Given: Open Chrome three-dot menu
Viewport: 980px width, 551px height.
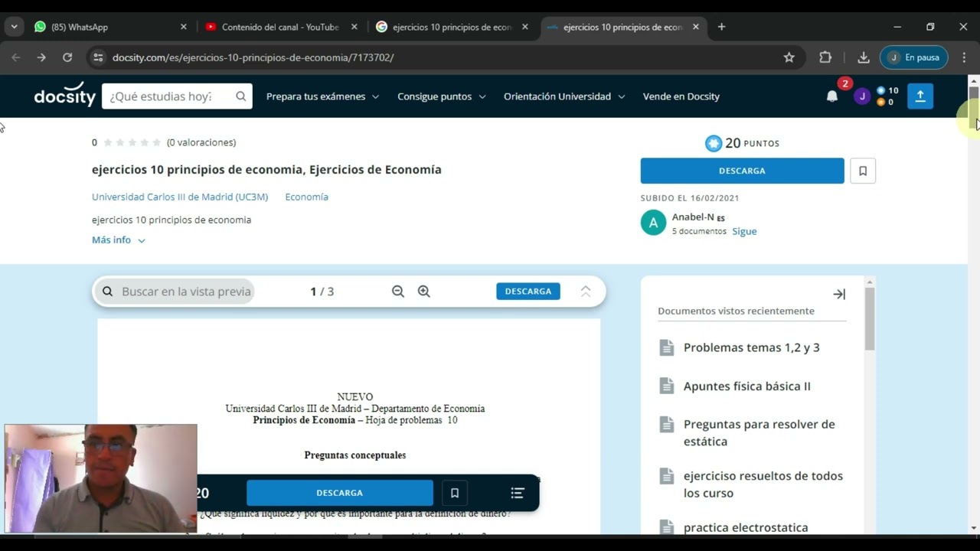Looking at the screenshot, I should tap(964, 57).
